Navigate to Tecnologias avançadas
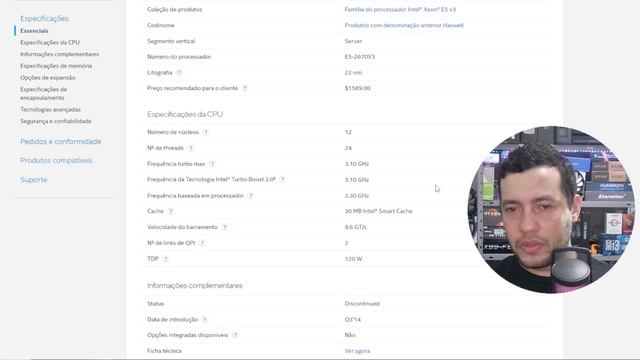 [x=51, y=109]
